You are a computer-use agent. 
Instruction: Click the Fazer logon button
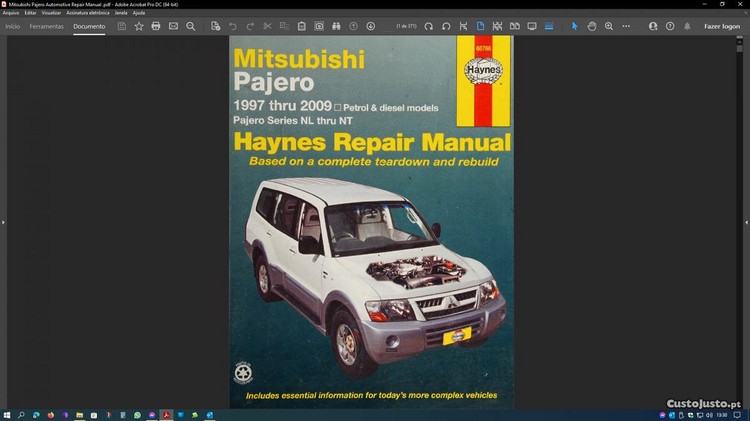pyautogui.click(x=722, y=26)
